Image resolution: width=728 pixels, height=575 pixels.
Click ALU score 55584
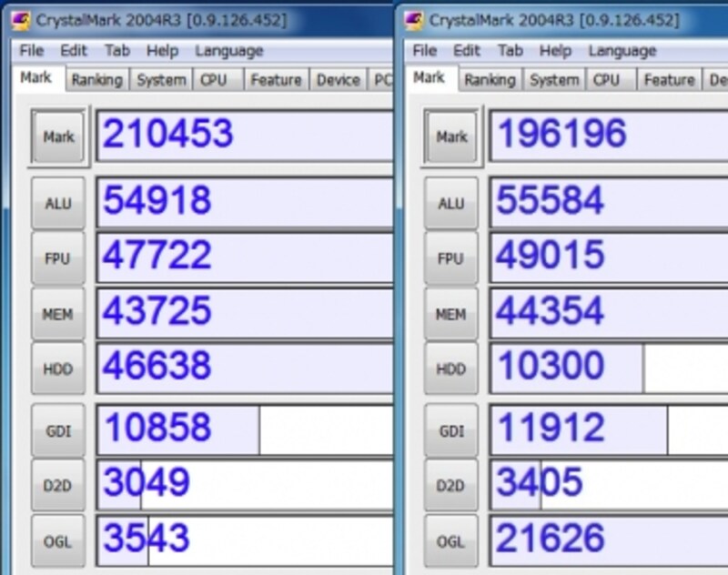tap(609, 203)
